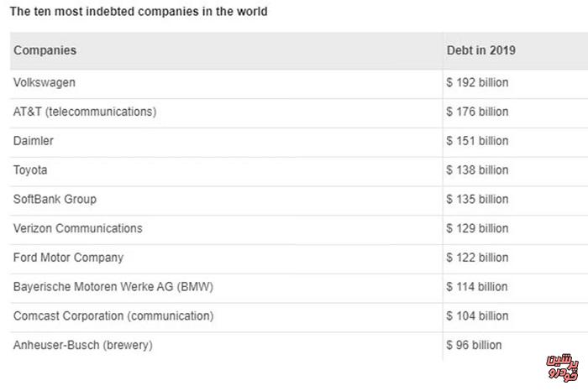Image resolution: width=588 pixels, height=391 pixels.
Task: Click the $ 96 billion debt value
Action: [474, 345]
